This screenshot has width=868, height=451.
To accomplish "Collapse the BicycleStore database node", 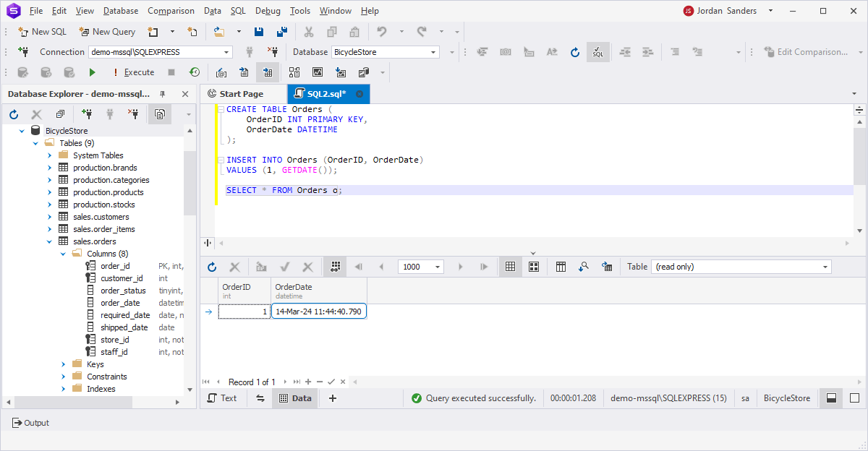I will pos(21,131).
